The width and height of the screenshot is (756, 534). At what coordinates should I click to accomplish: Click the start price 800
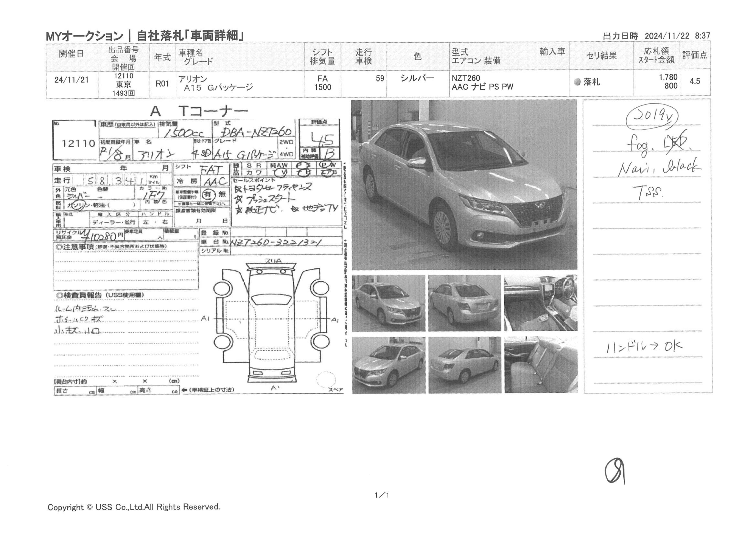click(x=671, y=86)
